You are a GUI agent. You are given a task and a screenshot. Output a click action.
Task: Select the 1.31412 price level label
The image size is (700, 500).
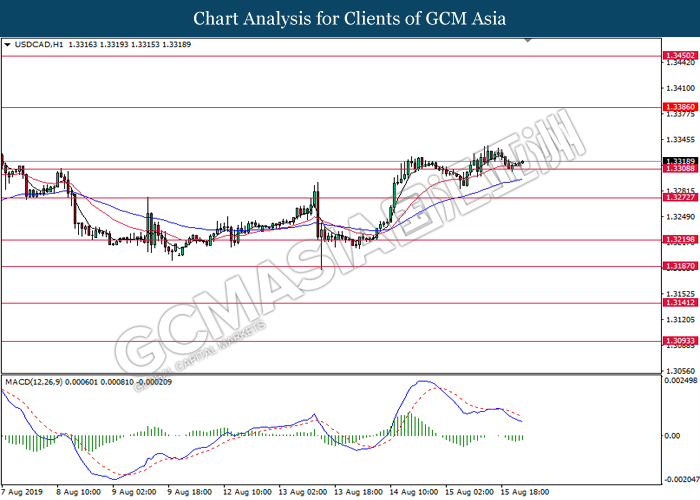(680, 303)
